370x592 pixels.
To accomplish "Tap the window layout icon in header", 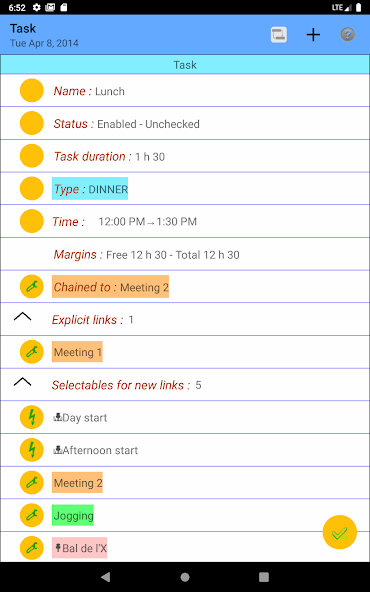I will tap(279, 35).
